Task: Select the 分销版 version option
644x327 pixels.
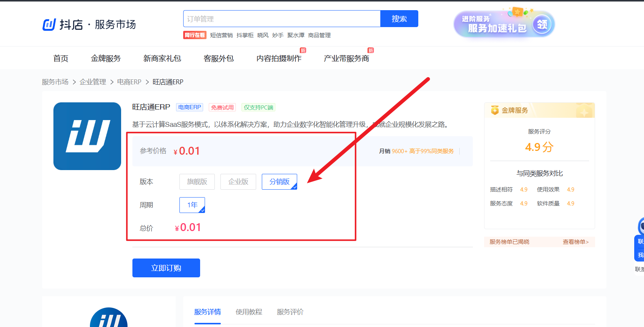Action: point(279,182)
